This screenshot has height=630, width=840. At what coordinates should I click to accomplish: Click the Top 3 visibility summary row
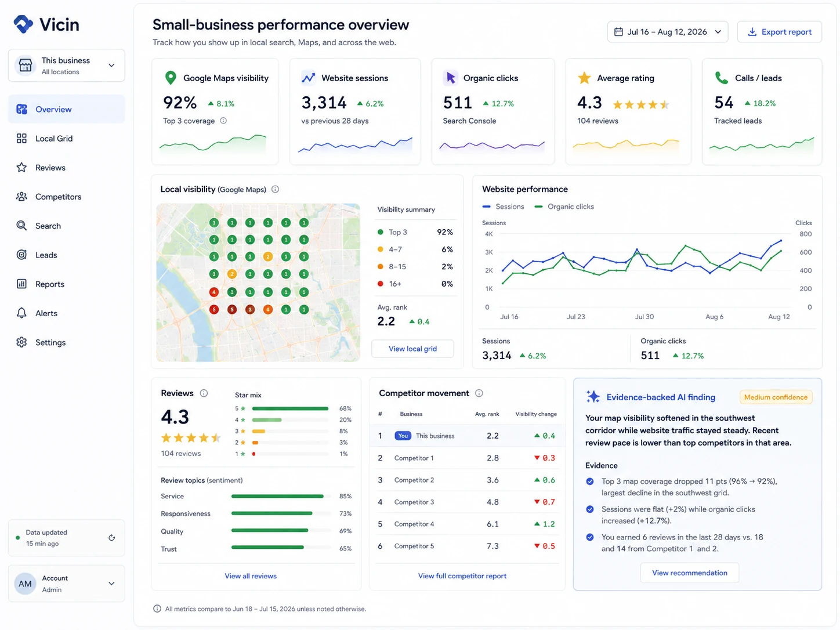click(415, 232)
